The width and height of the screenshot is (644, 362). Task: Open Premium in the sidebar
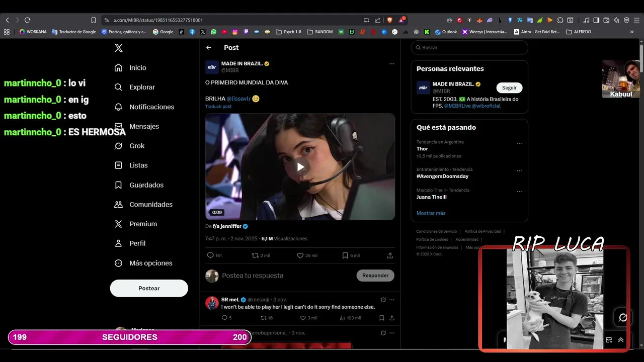(135, 224)
